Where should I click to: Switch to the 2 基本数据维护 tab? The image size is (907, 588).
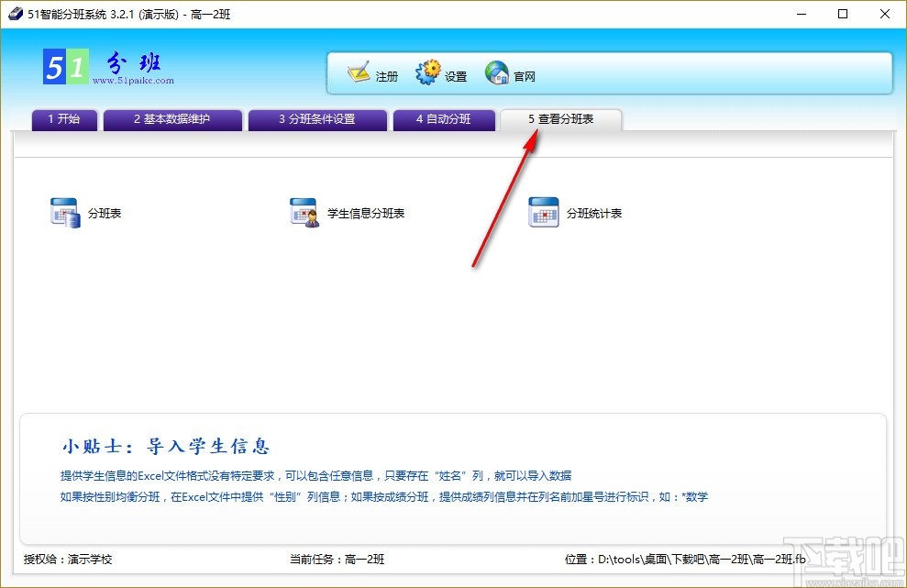(x=171, y=119)
